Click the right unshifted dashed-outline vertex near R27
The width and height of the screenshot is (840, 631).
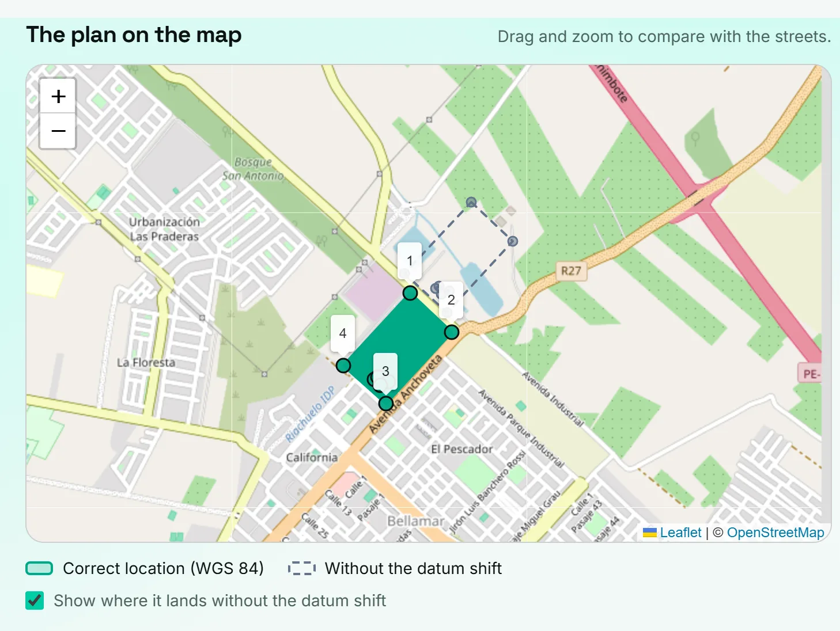[513, 241]
